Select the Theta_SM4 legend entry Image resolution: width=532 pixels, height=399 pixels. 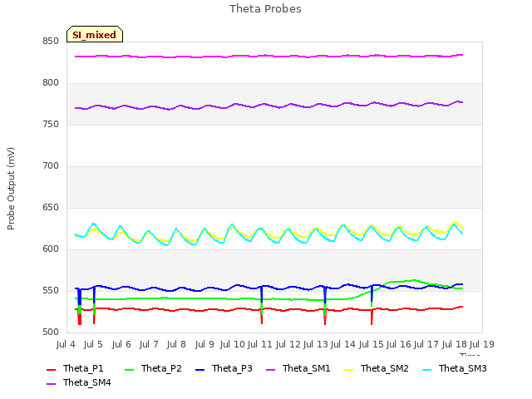[x=79, y=382]
